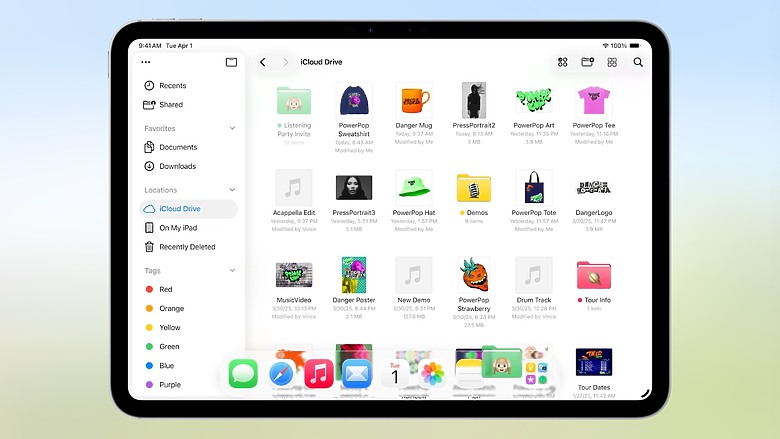
Task: Select iCloud Drive location
Action: (x=189, y=209)
